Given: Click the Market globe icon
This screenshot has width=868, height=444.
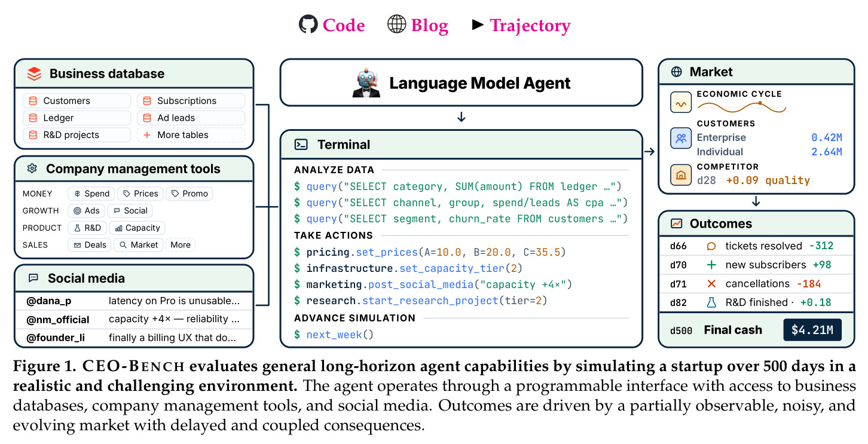Looking at the screenshot, I should click(677, 72).
